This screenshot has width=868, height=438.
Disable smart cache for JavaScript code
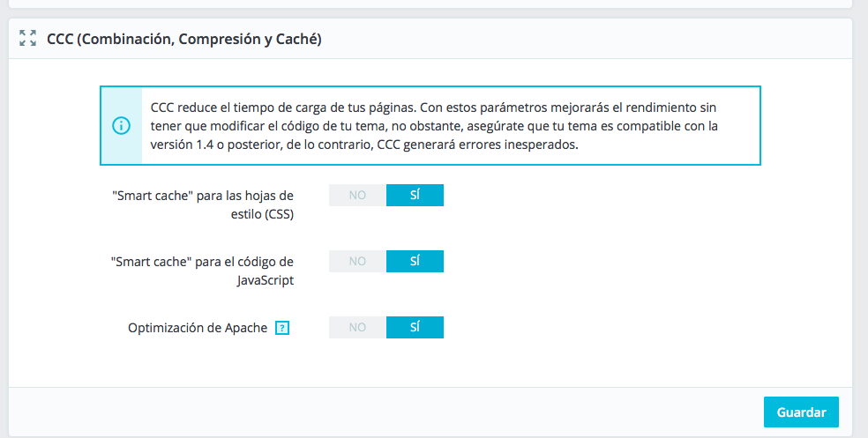coord(357,261)
